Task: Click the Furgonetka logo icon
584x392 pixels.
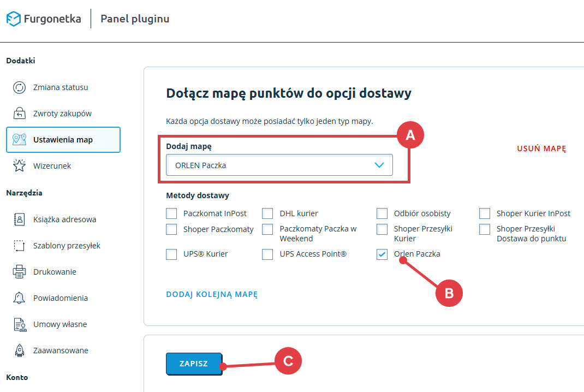Action: click(x=14, y=19)
